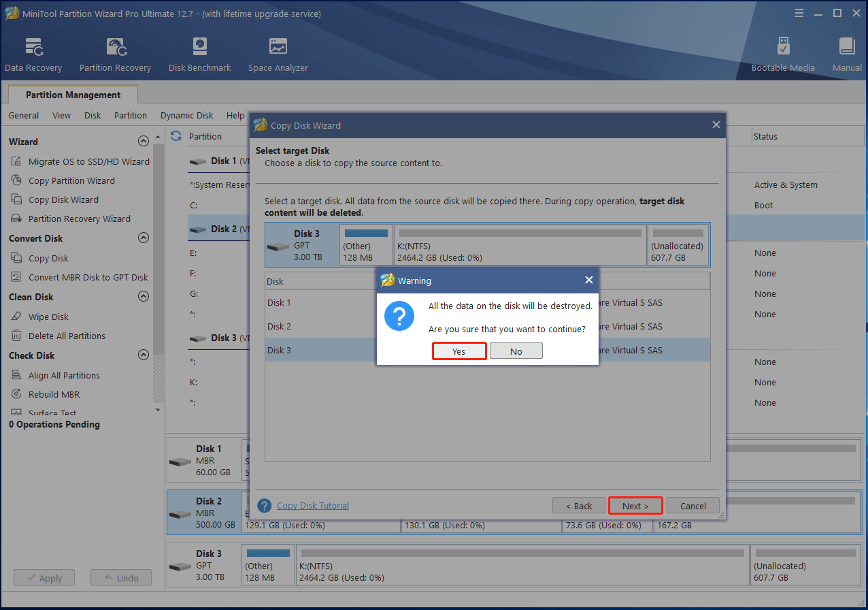The height and width of the screenshot is (610, 868).
Task: Go Back in the Copy Disk Wizard
Action: pos(579,506)
